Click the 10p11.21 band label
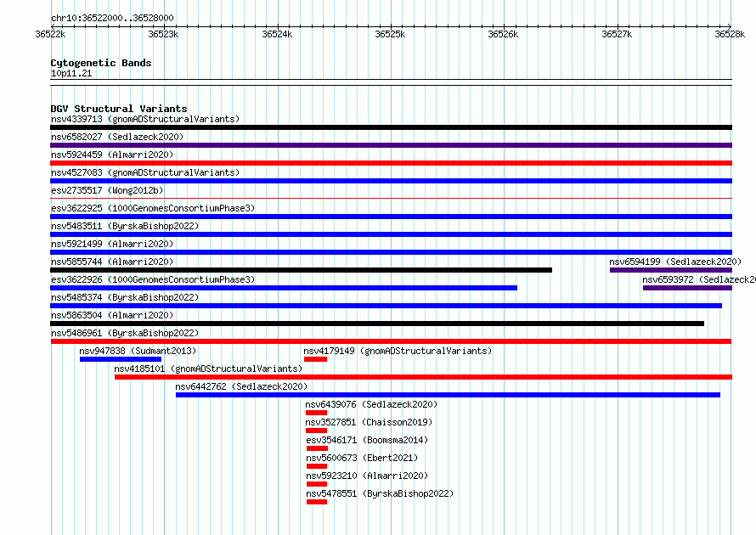 point(71,73)
